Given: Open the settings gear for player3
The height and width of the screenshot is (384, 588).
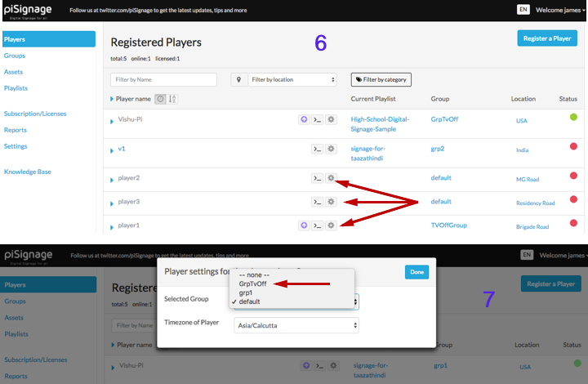Looking at the screenshot, I should [331, 202].
